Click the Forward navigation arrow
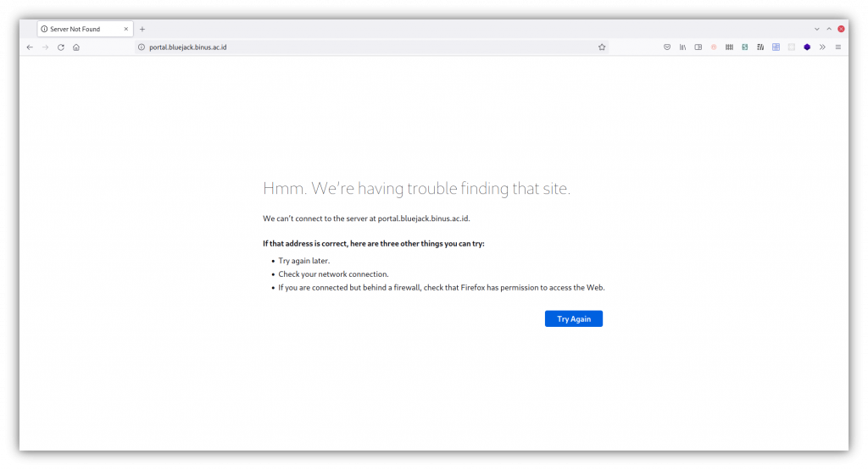 [46, 47]
